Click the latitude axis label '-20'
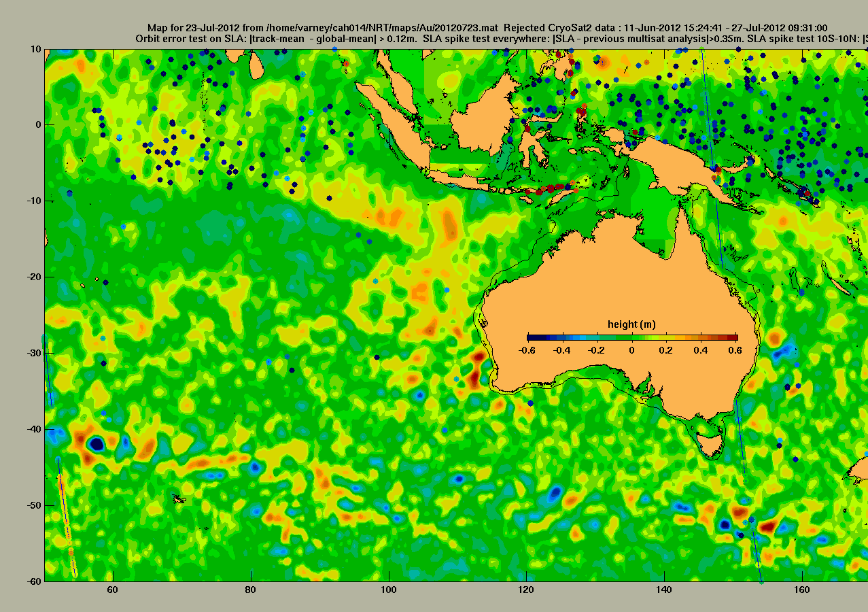 (34, 277)
